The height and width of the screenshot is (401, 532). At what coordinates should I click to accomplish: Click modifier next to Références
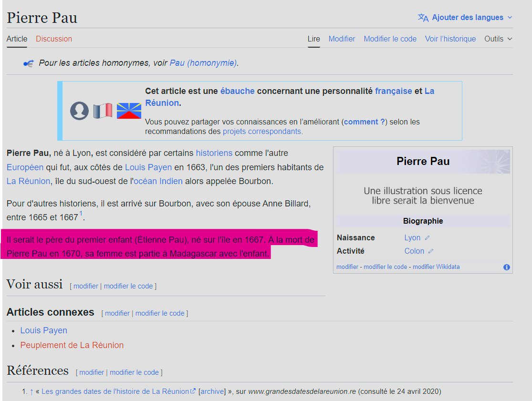(92, 372)
